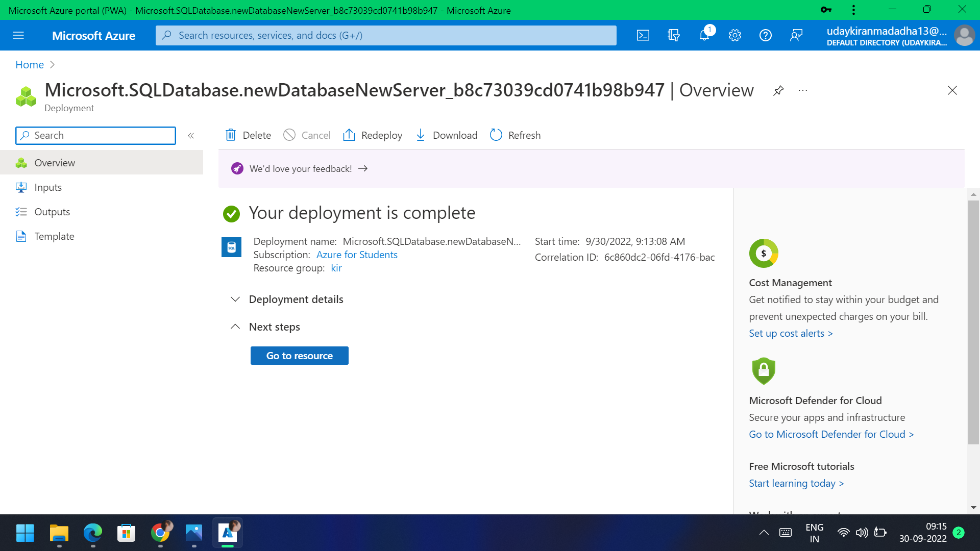Open the Help menu
The height and width of the screenshot is (551, 980).
click(766, 35)
